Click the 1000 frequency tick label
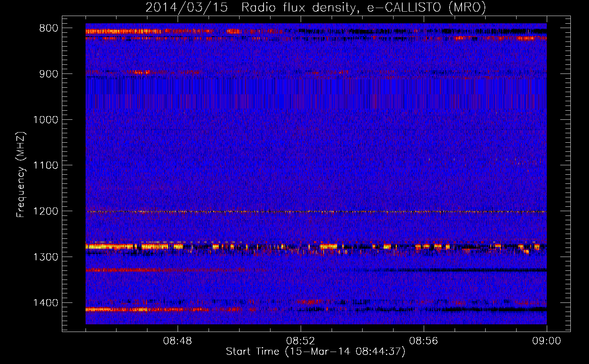 (x=46, y=120)
